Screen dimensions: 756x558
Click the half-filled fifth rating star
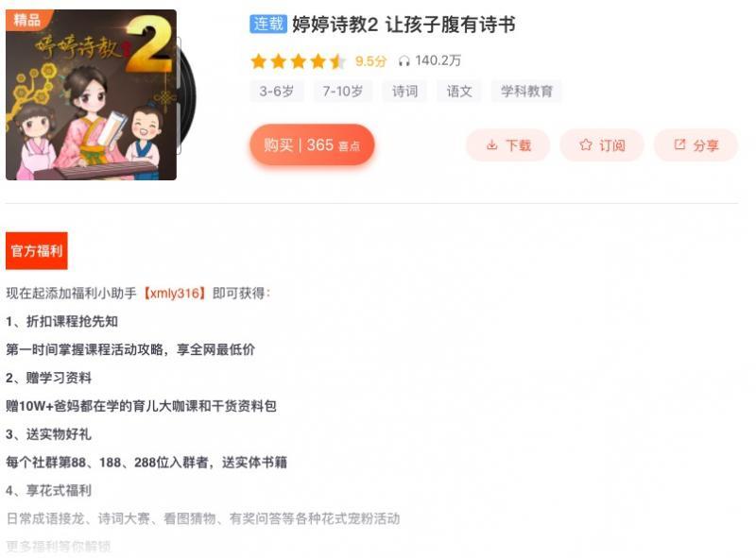click(337, 61)
